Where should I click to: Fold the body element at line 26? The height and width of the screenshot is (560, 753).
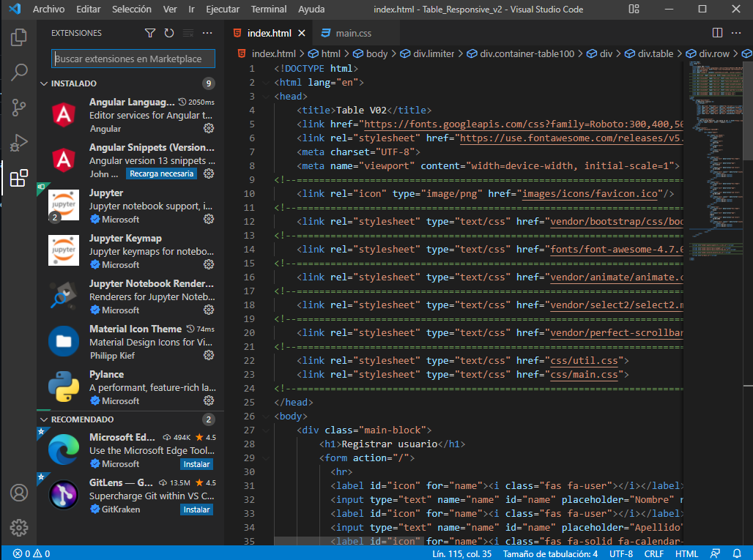coord(266,416)
